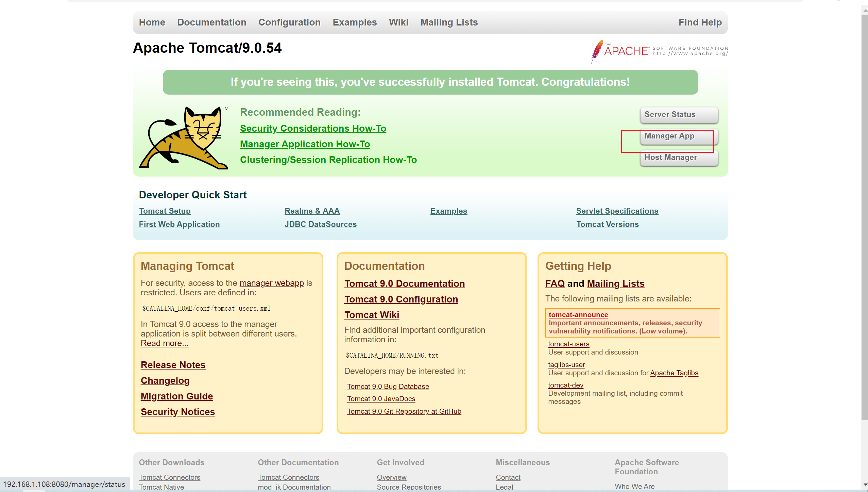Click Examples link under Developer Quick Start
Screen dimensions: 868x492
448,211
